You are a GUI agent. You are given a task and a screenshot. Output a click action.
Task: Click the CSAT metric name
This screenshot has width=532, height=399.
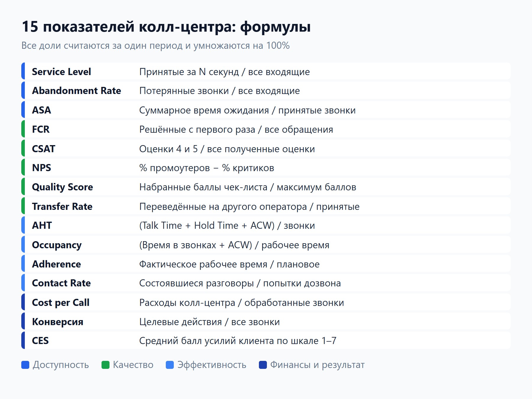point(43,149)
